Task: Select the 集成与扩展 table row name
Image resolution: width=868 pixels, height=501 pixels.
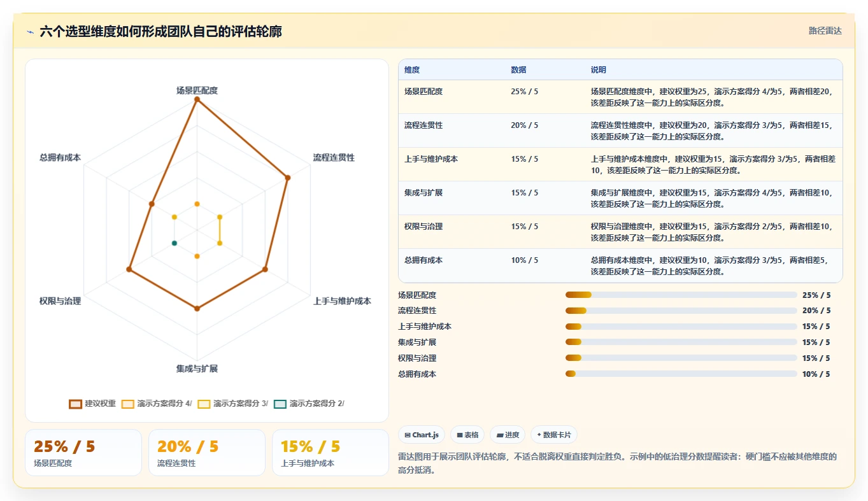Action: click(423, 192)
